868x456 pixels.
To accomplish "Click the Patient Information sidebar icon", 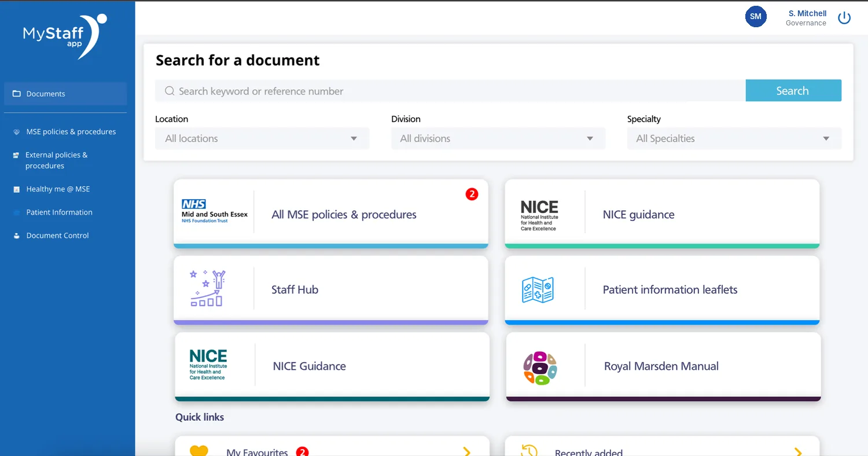I will pos(16,212).
